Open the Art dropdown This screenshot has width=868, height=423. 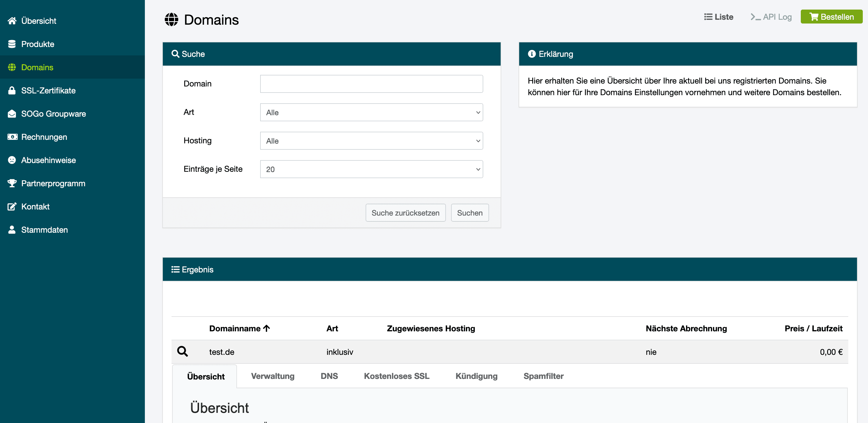[371, 112]
